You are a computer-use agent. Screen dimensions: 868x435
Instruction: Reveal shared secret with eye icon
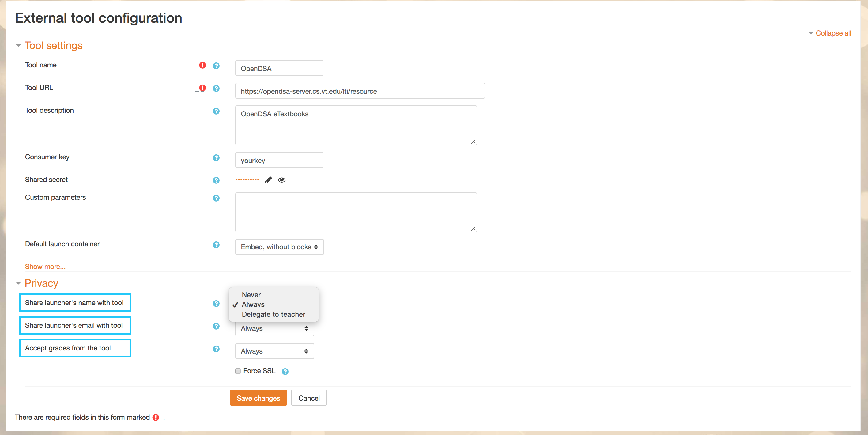(x=282, y=180)
